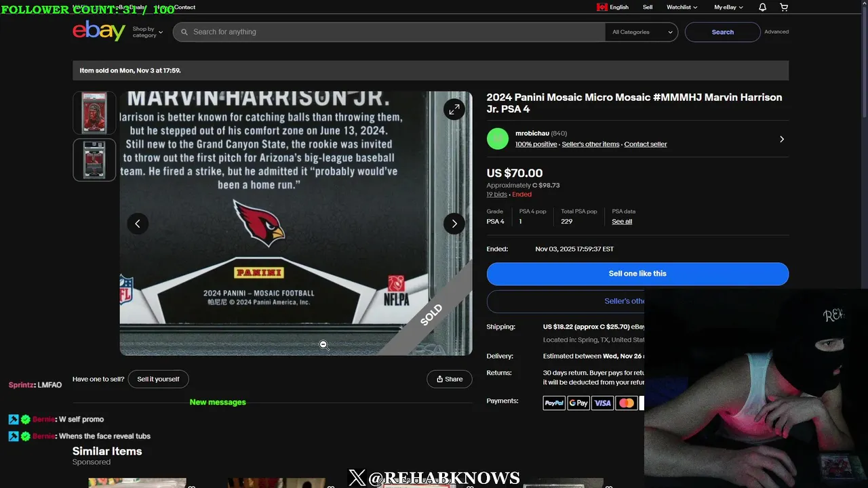
Task: Change language from English
Action: coord(612,7)
